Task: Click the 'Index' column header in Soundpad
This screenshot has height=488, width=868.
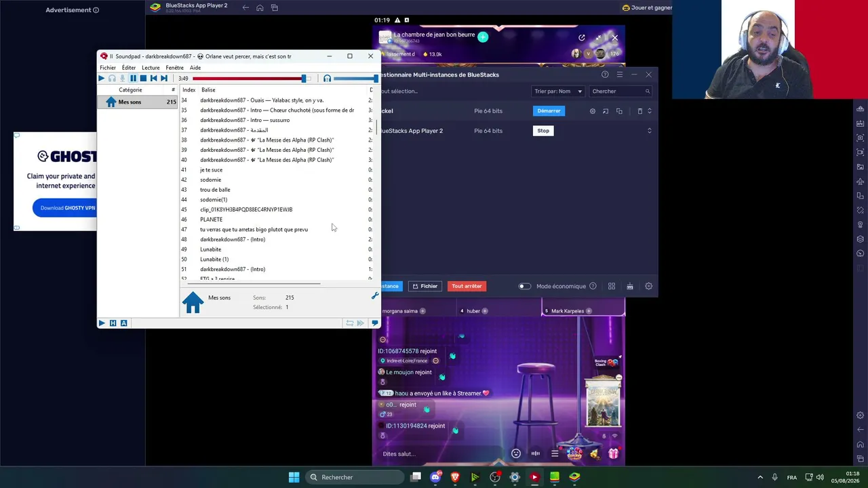Action: click(x=189, y=90)
